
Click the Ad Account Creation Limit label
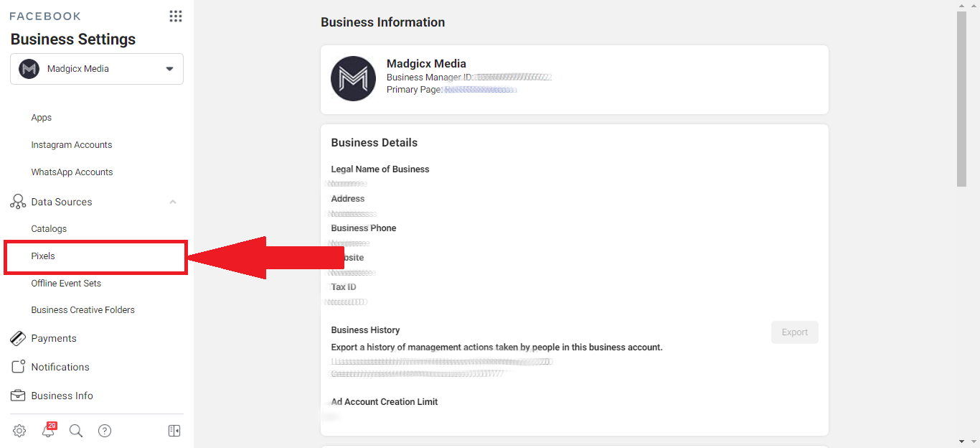click(385, 402)
